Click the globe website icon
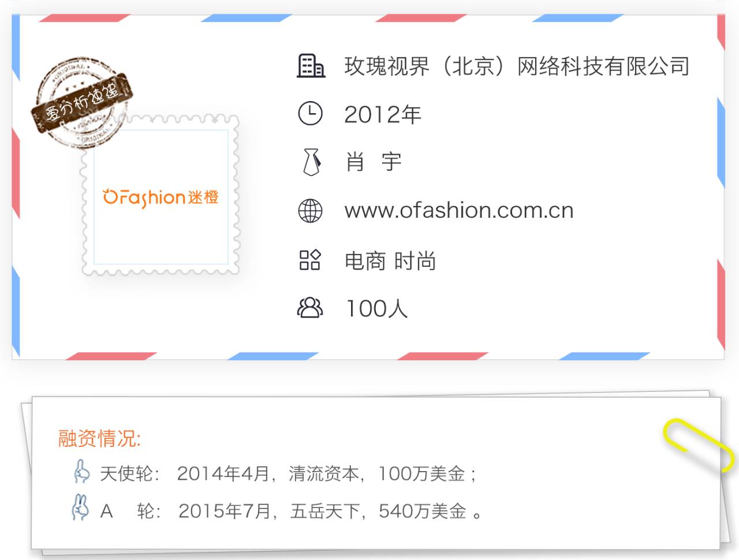This screenshot has width=739, height=560. pyautogui.click(x=310, y=211)
